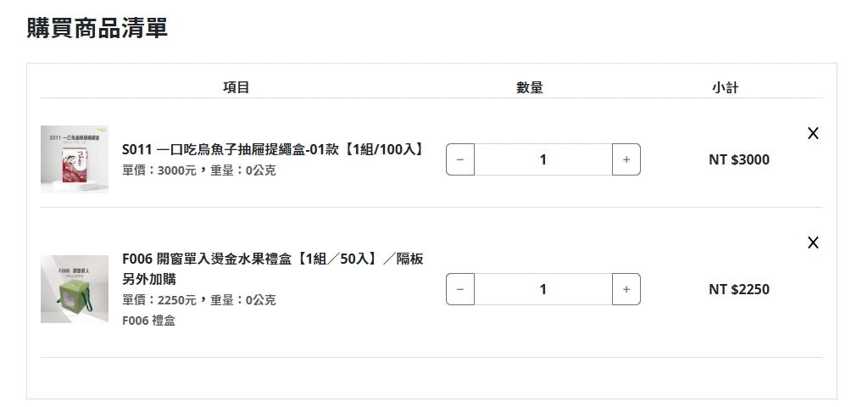Click the NT $3000 subtotal amount
The height and width of the screenshot is (407, 868).
(x=739, y=159)
